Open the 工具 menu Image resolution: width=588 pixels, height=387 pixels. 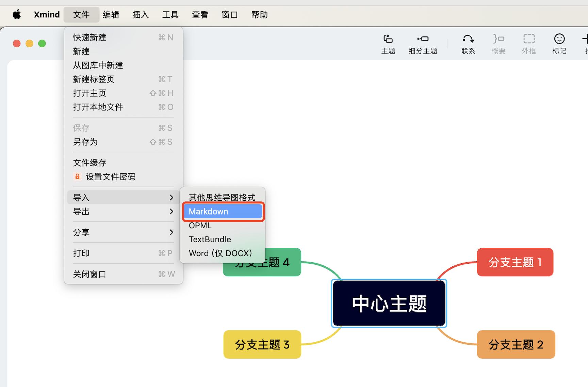point(170,15)
